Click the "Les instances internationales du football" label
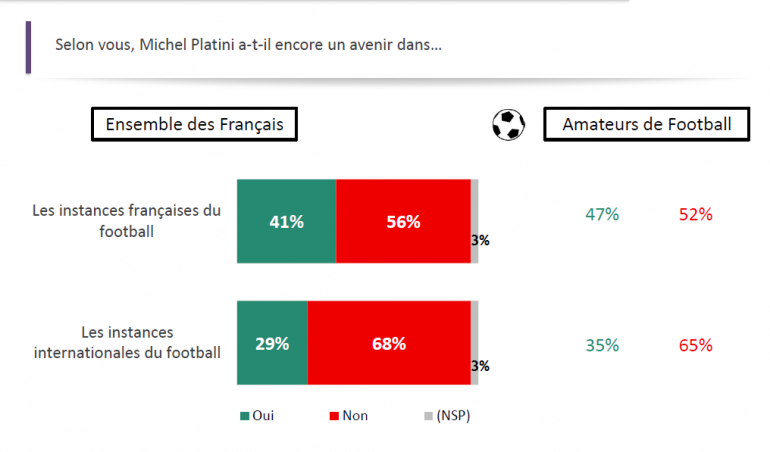770x452 pixels. coord(126,342)
